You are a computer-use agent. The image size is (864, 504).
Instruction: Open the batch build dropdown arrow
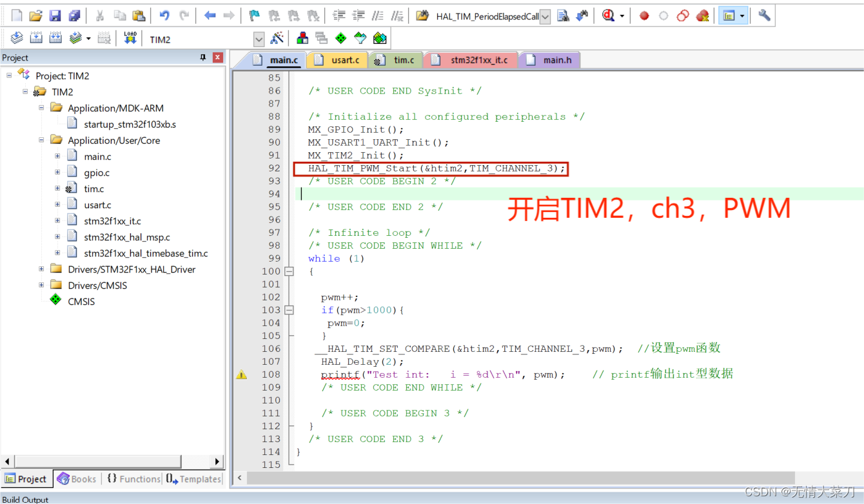[x=88, y=39]
